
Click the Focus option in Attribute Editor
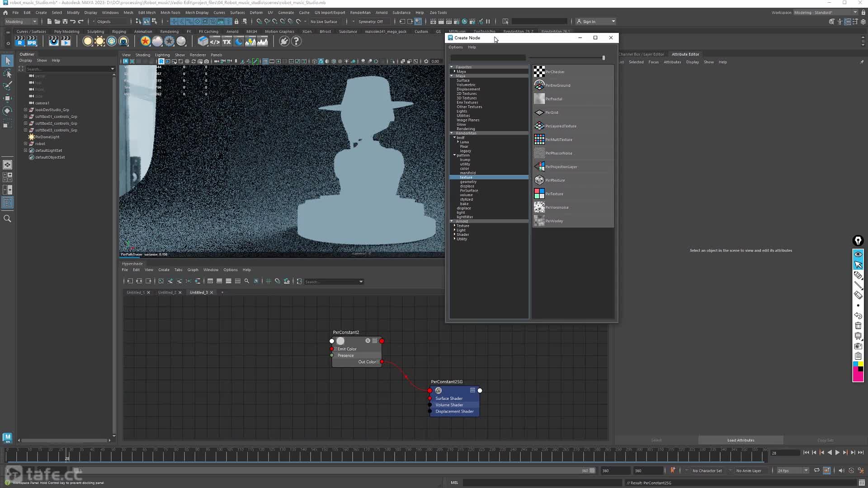653,62
